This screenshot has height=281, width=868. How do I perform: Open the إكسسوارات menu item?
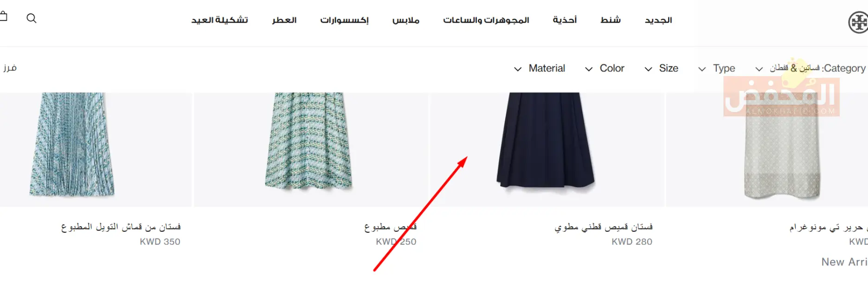[x=344, y=20]
